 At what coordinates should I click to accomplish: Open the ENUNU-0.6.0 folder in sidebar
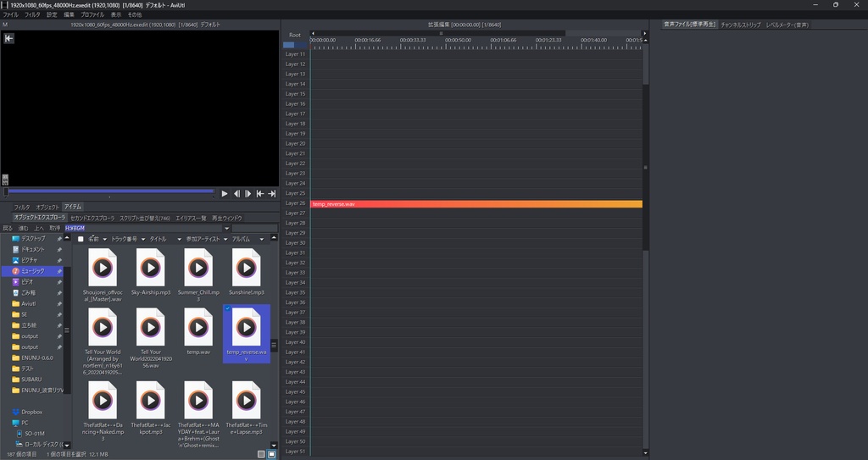(37, 357)
